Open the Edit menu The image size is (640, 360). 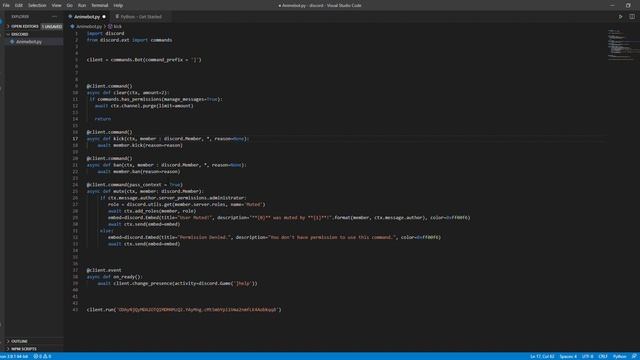(19, 5)
